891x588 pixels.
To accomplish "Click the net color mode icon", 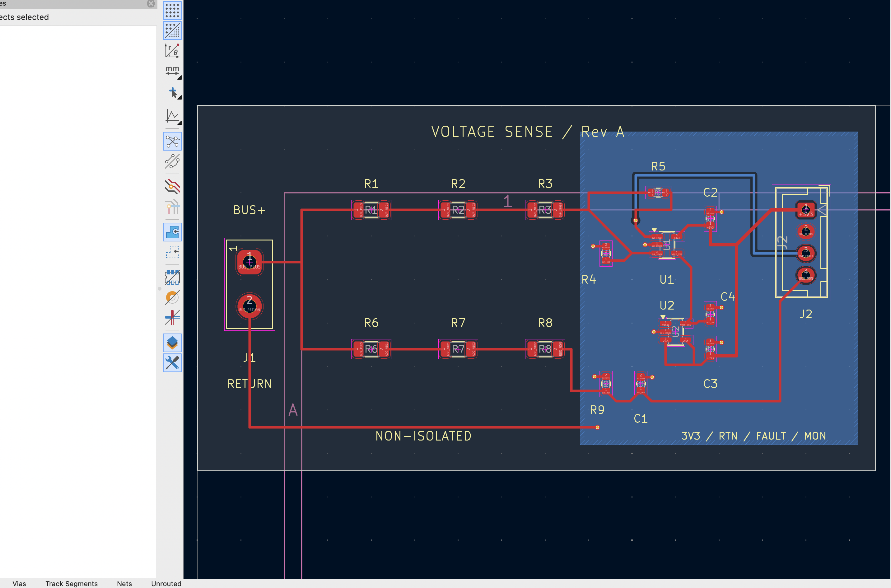I will [x=172, y=207].
